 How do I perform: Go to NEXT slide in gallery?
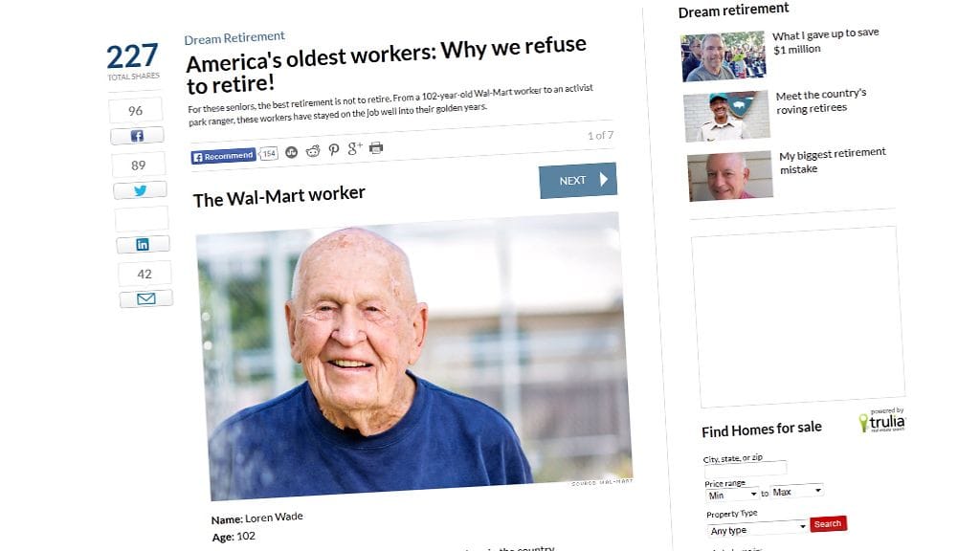pos(577,180)
